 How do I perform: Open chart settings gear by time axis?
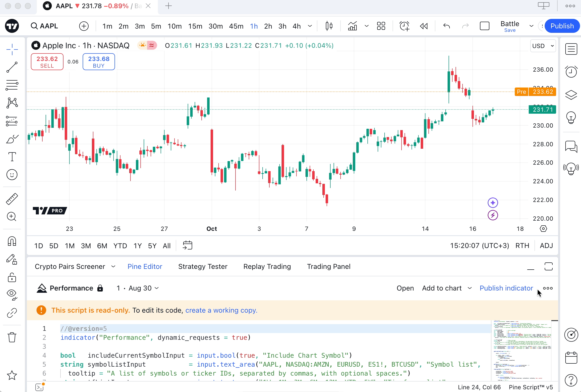[543, 229]
